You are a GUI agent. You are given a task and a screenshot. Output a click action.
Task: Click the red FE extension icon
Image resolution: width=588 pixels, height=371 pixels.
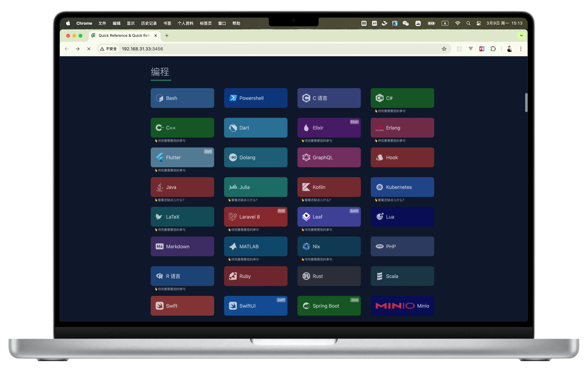tap(482, 49)
